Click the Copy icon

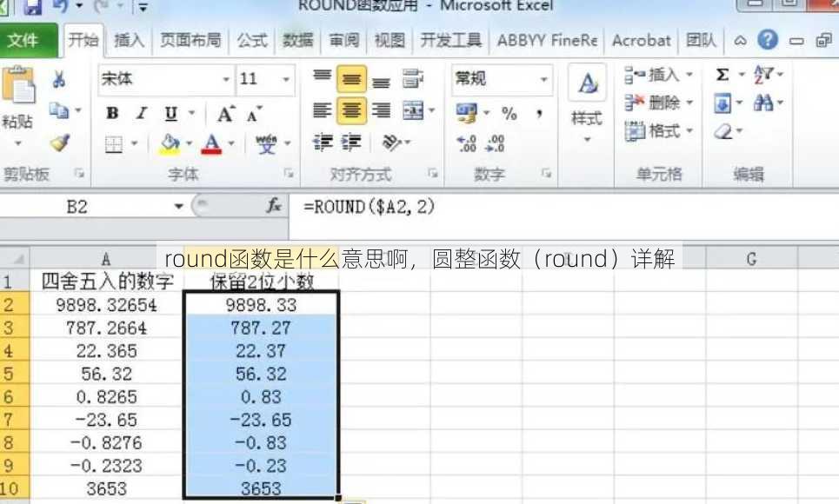59,110
